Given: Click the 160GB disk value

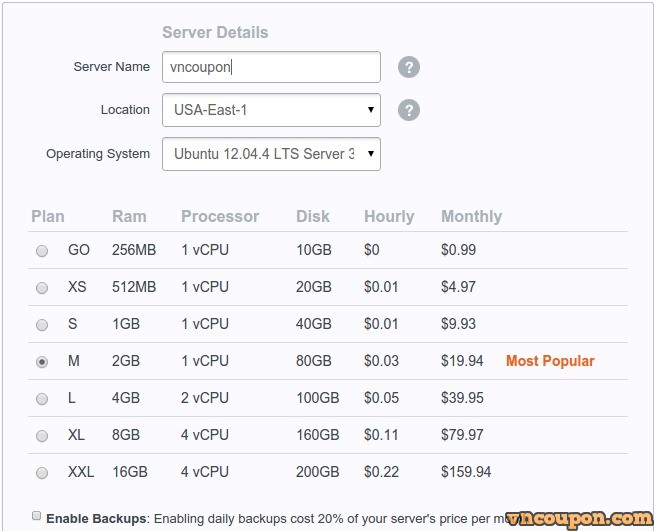Looking at the screenshot, I should [x=317, y=435].
